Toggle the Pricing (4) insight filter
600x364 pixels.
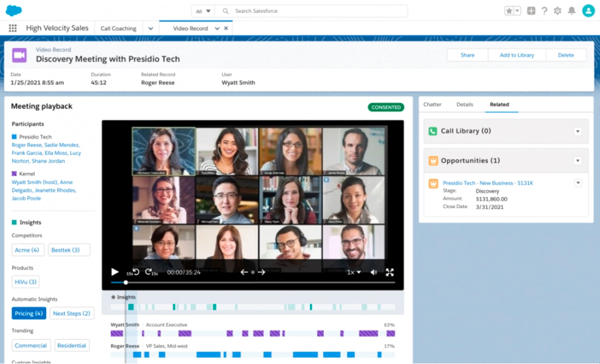pos(29,313)
